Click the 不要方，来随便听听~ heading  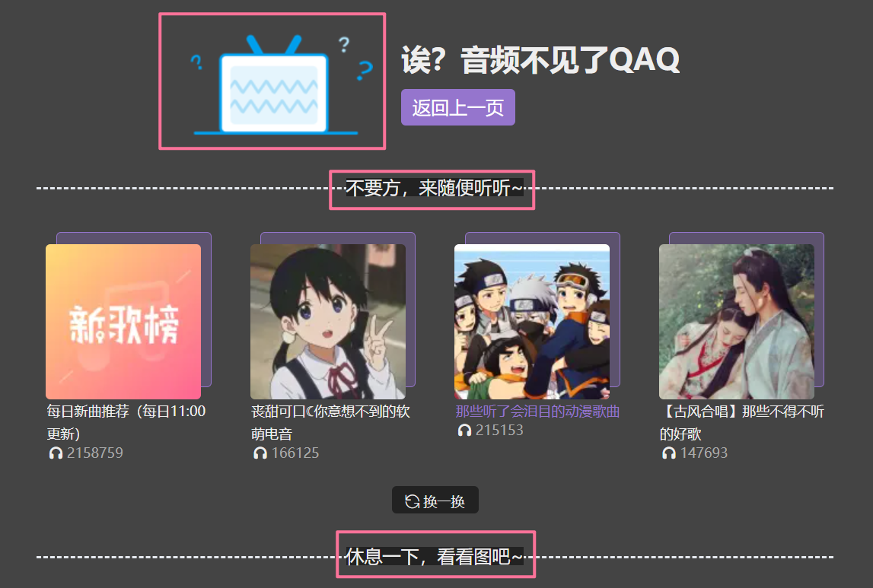point(435,188)
